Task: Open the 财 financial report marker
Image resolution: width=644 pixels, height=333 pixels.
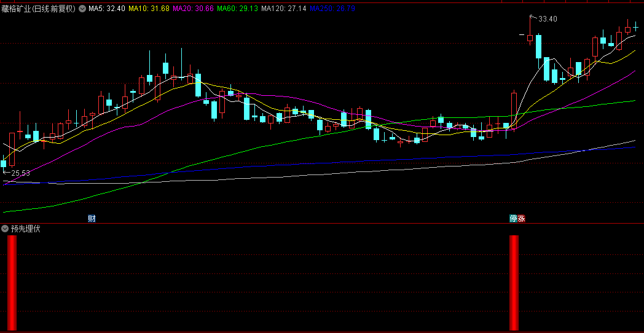Action: [92, 219]
